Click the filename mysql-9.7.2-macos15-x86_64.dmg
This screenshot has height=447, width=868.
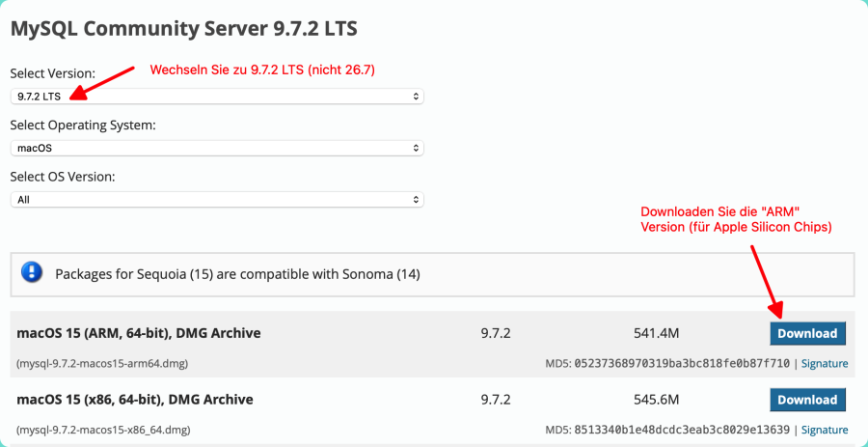pyautogui.click(x=104, y=430)
